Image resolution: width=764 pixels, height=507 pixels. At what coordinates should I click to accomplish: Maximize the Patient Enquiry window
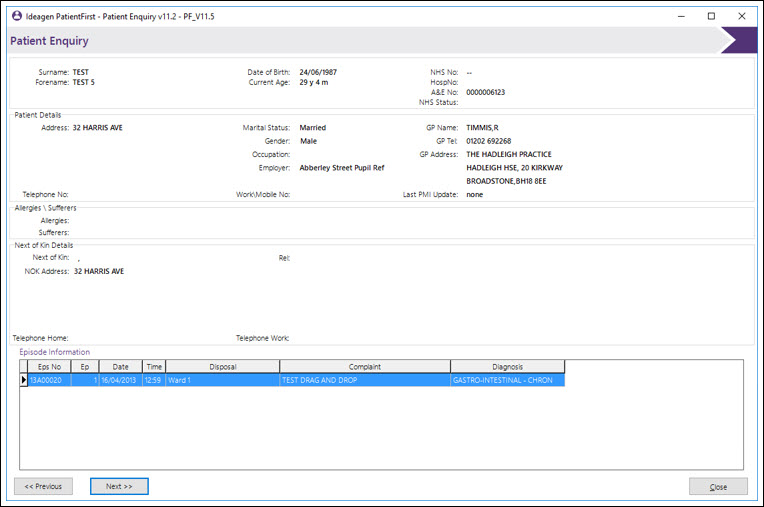pyautogui.click(x=711, y=16)
